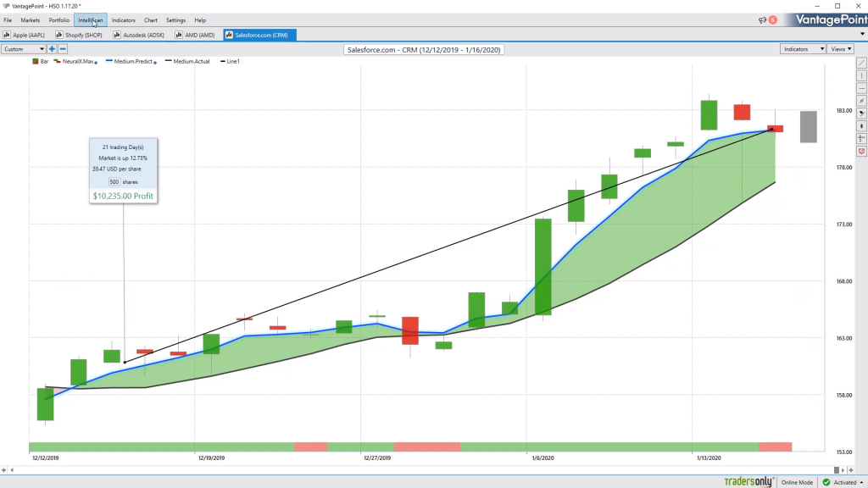This screenshot has width=868, height=488.
Task: Open the IntelliScan menu
Action: (x=90, y=20)
